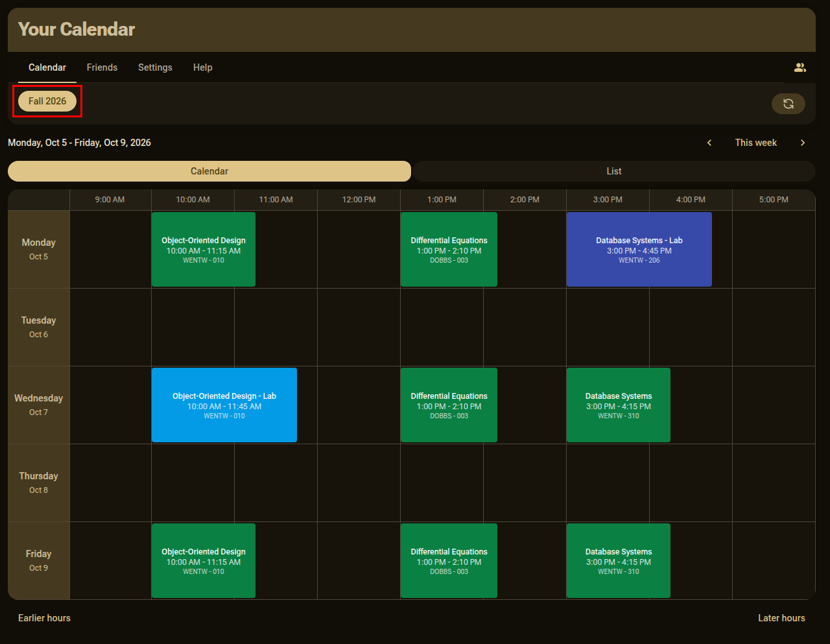Screen dimensions: 830x644
Task: Open the friends people icon
Action: coord(800,67)
